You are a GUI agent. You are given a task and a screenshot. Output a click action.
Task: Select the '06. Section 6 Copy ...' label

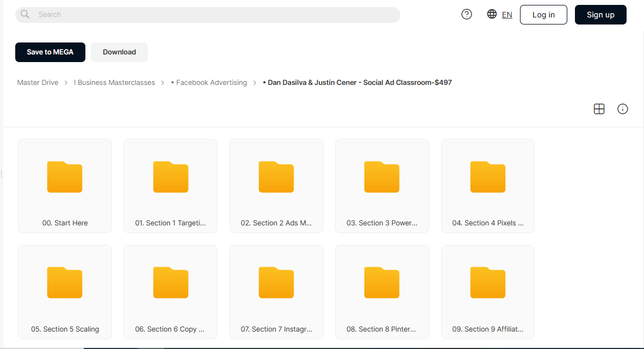(170, 329)
